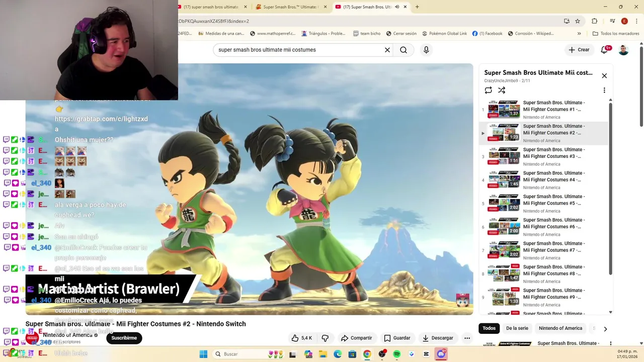Open YouTube notifications bell
The image size is (644, 362).
point(605,50)
